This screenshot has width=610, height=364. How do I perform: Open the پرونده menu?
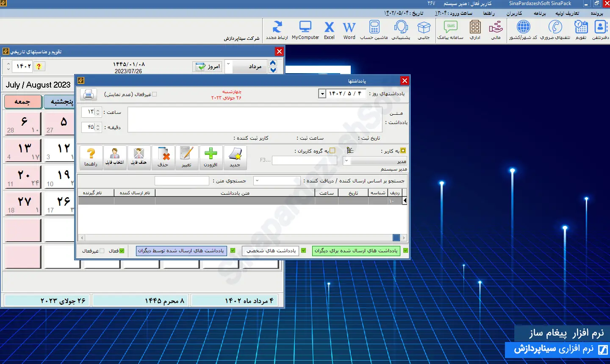coord(597,13)
